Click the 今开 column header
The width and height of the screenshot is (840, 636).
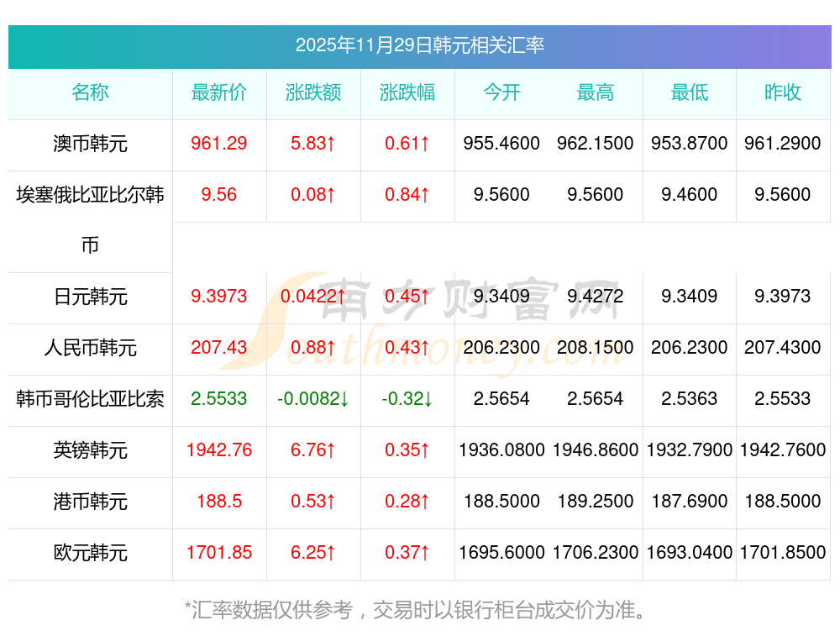tap(501, 92)
